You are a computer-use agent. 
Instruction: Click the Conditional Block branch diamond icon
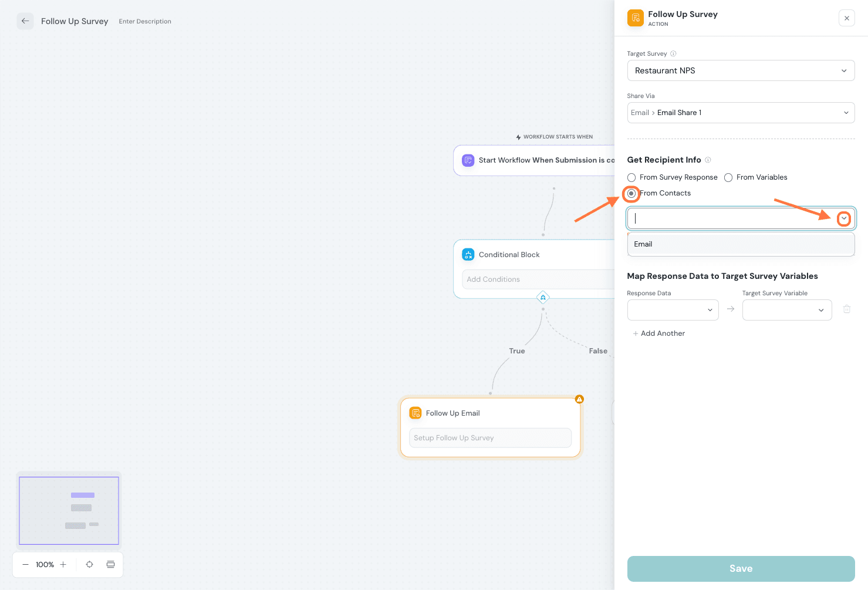[x=543, y=298]
